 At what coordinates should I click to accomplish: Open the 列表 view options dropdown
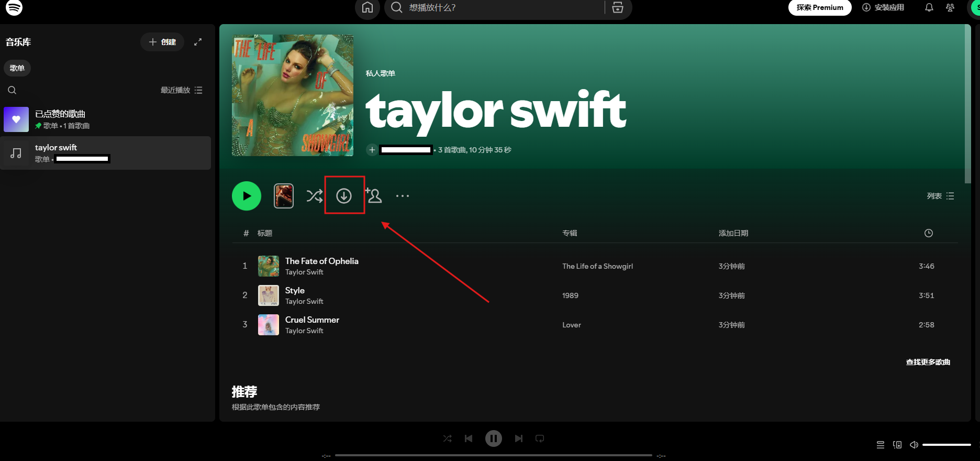click(940, 196)
